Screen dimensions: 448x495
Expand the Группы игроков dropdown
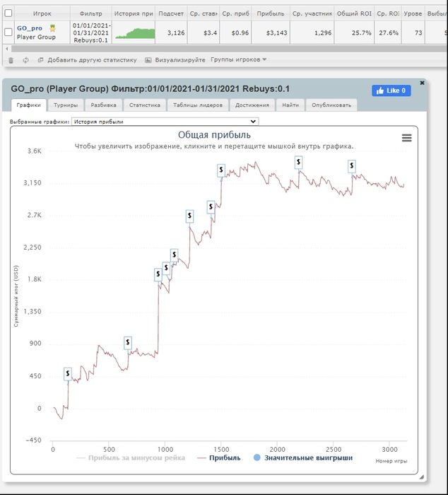pyautogui.click(x=239, y=59)
